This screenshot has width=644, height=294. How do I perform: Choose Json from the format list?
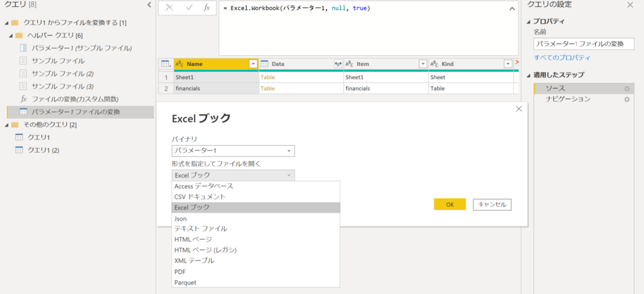(x=256, y=219)
